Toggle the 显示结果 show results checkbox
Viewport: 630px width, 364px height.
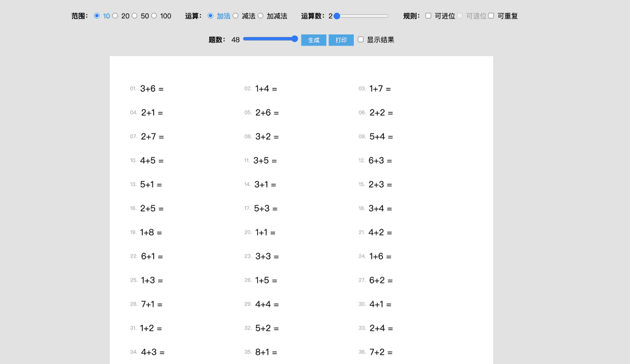point(361,39)
